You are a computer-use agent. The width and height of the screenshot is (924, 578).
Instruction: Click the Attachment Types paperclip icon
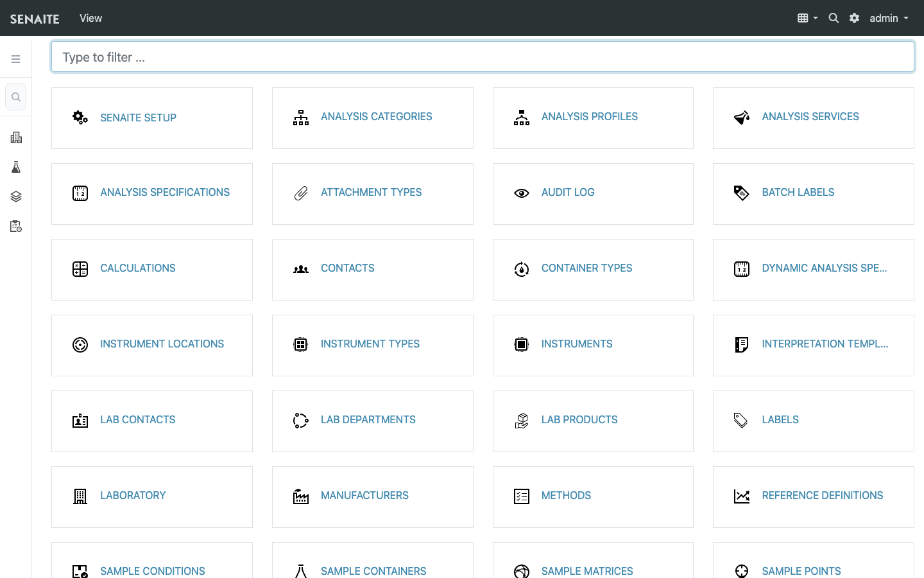point(301,193)
